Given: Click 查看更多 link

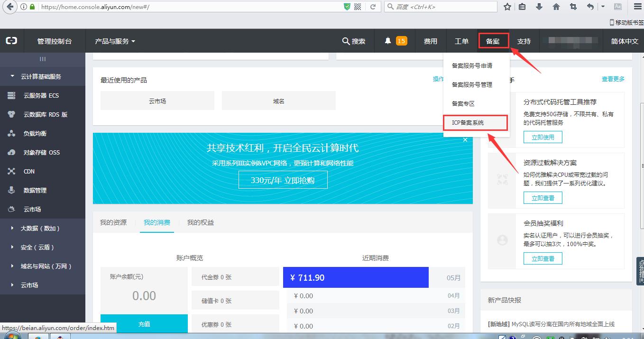Looking at the screenshot, I should [x=613, y=79].
